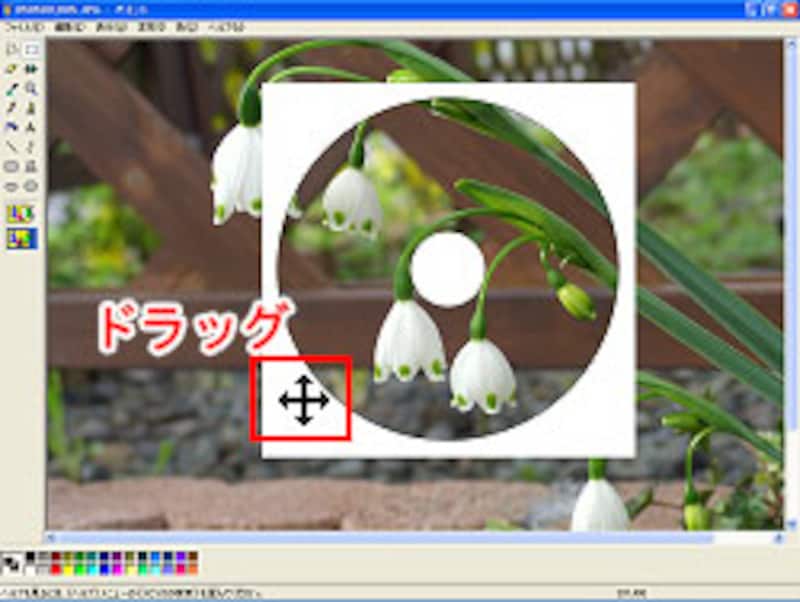This screenshot has width=800, height=602.
Task: Pick the white color swatch
Action: click(x=30, y=570)
